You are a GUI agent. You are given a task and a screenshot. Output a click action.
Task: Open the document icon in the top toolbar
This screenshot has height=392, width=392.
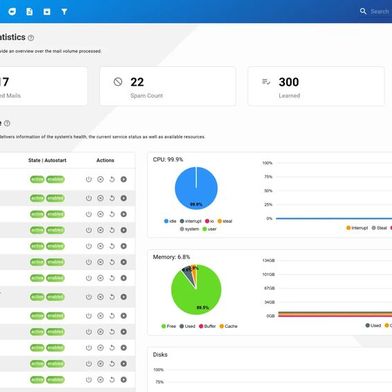(x=30, y=12)
